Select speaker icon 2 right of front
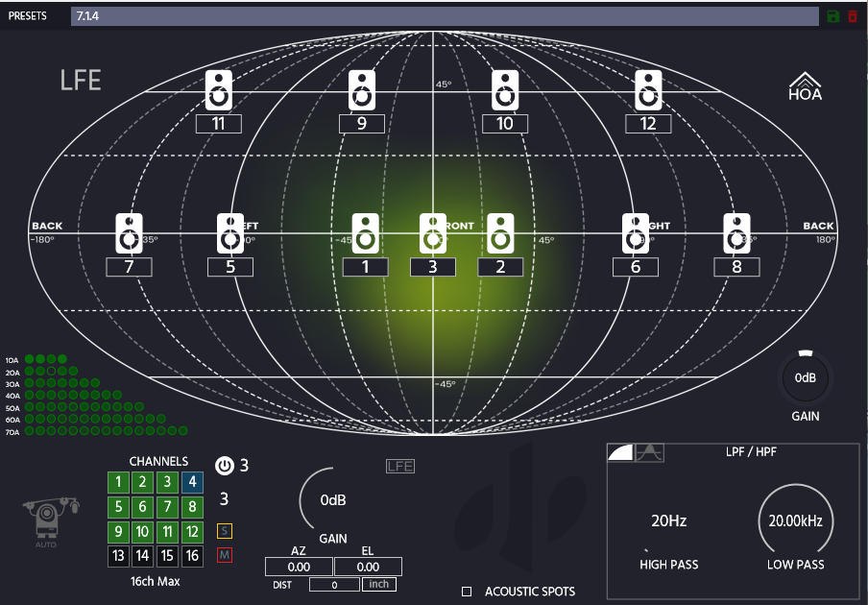The width and height of the screenshot is (868, 605). [x=500, y=233]
